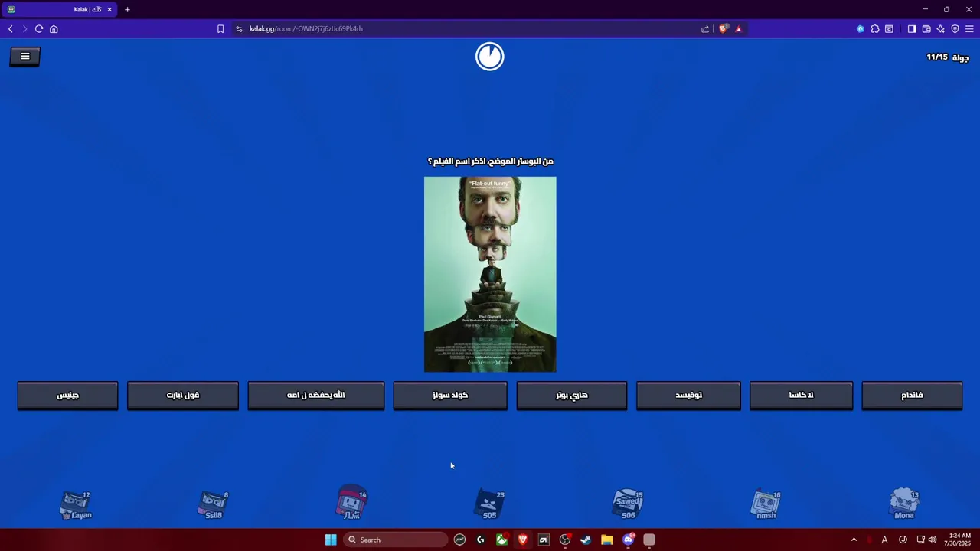The height and width of the screenshot is (551, 980).
Task: Choose answer هاري بوتر
Action: coord(572,396)
